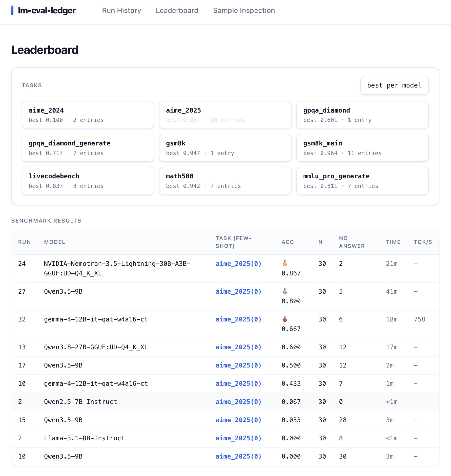Open aime_2025(0) link for Llama-3.1-8B-Instruct row
Screen dimensions: 451x476
pyautogui.click(x=238, y=438)
